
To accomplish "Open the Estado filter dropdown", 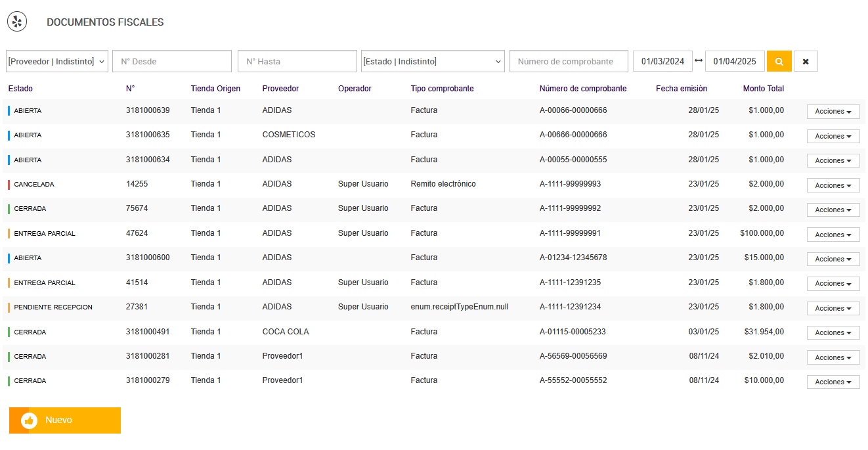I will click(433, 61).
